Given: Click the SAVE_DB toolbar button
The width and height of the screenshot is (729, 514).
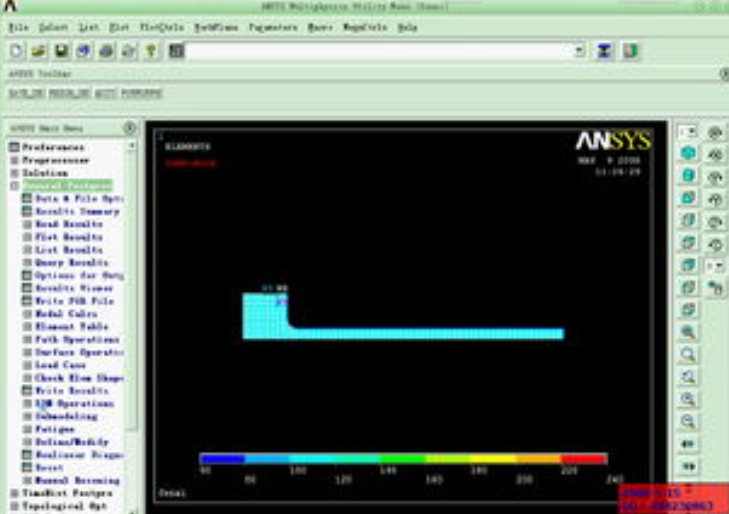Looking at the screenshot, I should 27,93.
